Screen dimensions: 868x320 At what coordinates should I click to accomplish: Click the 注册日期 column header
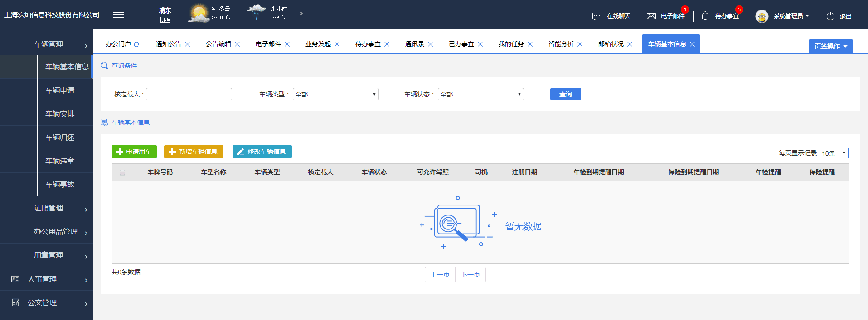524,172
